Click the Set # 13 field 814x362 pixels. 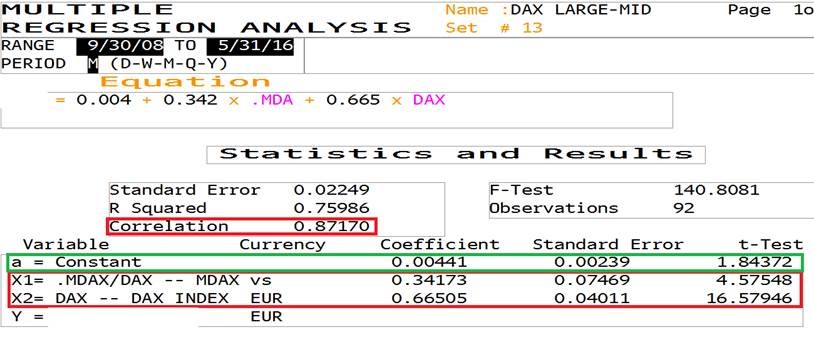point(494,28)
